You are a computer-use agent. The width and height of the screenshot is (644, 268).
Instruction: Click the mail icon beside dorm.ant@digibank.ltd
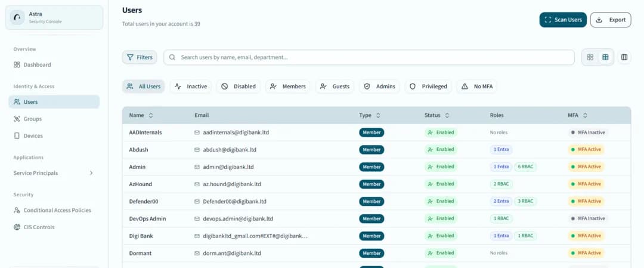point(197,253)
